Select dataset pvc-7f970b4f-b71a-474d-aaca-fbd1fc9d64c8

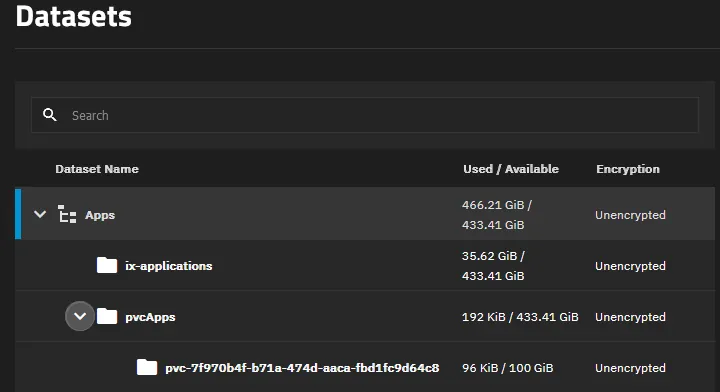[x=302, y=368]
